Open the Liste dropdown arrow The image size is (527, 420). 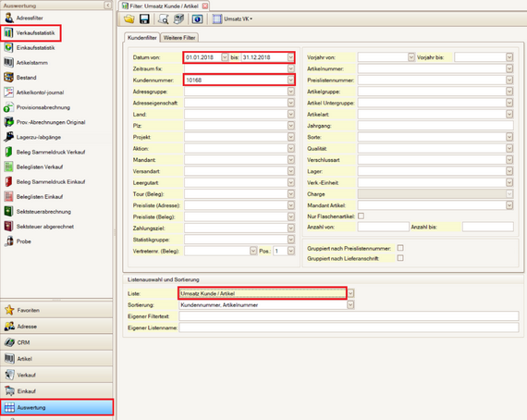click(x=350, y=293)
